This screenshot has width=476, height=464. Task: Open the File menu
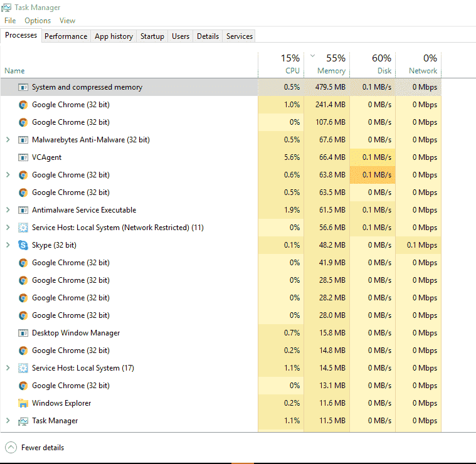[10, 21]
